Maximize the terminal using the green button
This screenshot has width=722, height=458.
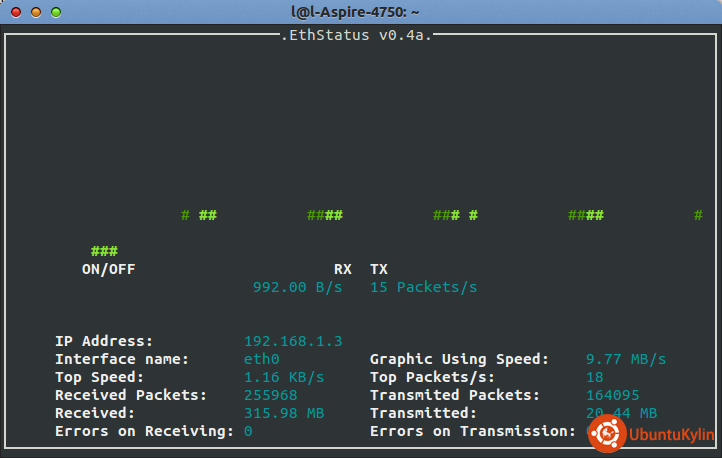55,12
